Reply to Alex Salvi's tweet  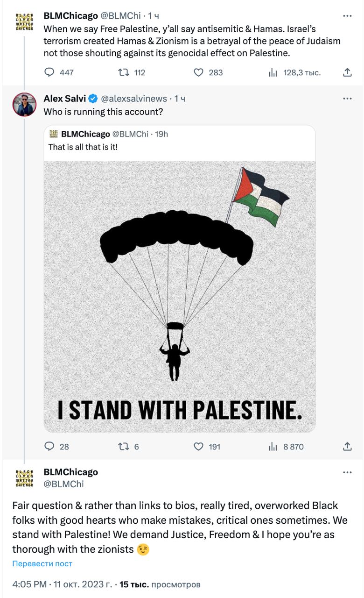point(49,447)
